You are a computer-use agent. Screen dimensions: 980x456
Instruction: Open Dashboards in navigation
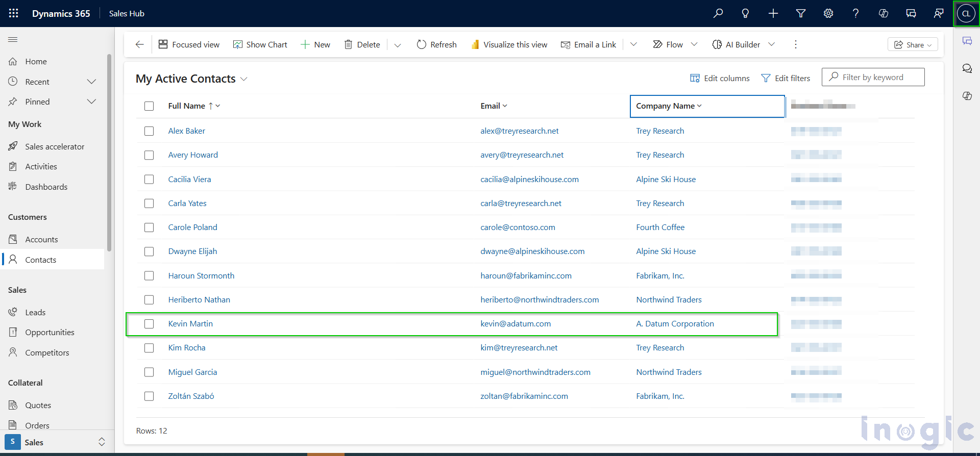click(46, 187)
